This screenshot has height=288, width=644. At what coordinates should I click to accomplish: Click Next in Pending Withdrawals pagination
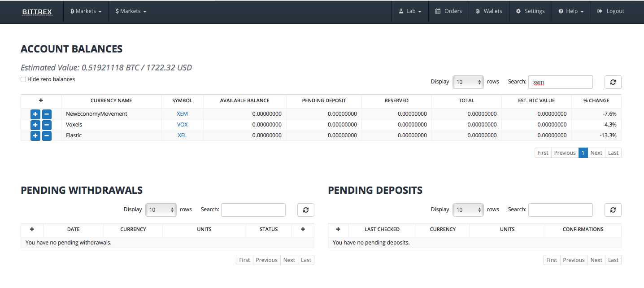(289, 260)
